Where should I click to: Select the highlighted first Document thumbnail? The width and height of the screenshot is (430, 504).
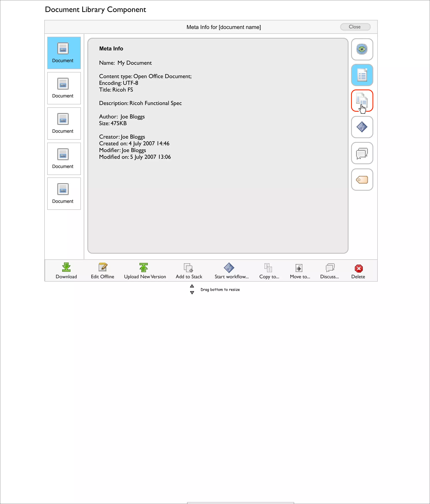coord(64,53)
